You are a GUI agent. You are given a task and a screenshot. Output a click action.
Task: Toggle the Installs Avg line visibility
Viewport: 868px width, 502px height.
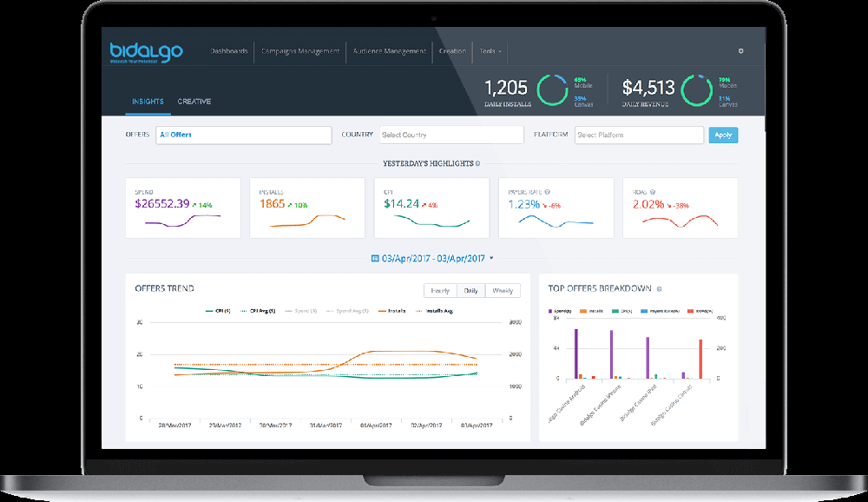[x=440, y=310]
